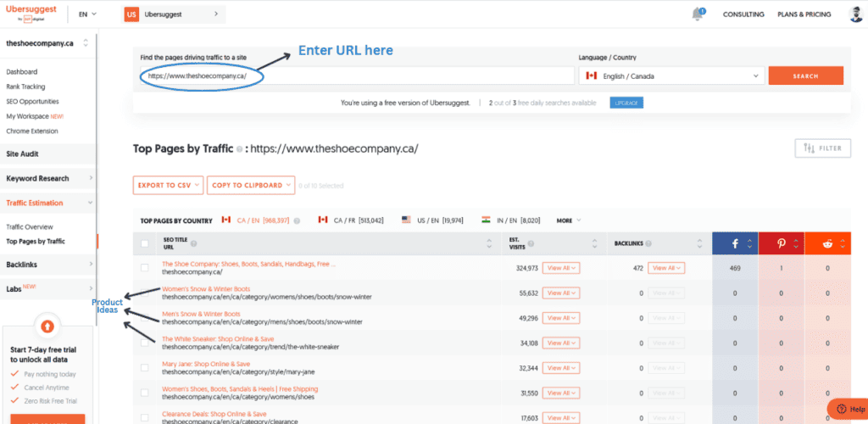
Task: Expand the More countries dropdown
Action: (x=569, y=220)
